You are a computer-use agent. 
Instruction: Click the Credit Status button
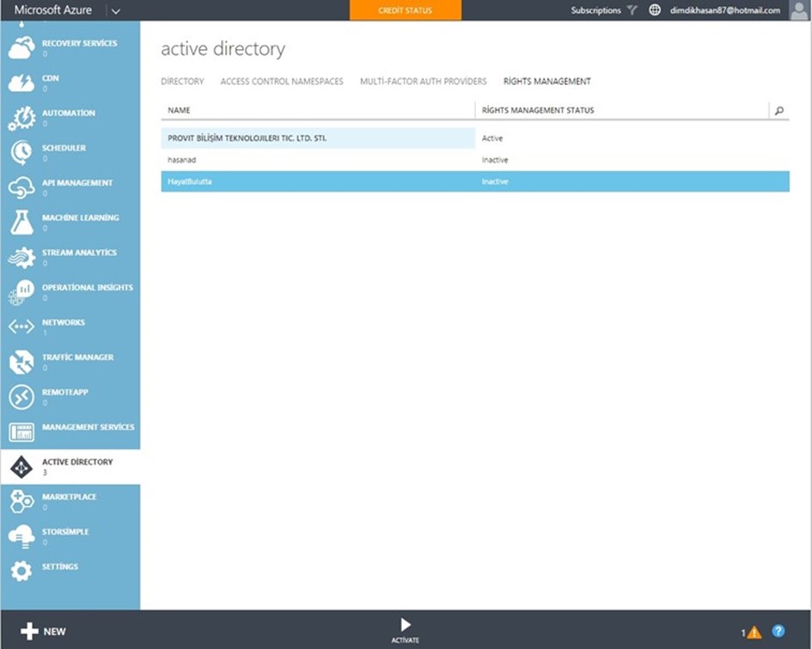pyautogui.click(x=405, y=10)
